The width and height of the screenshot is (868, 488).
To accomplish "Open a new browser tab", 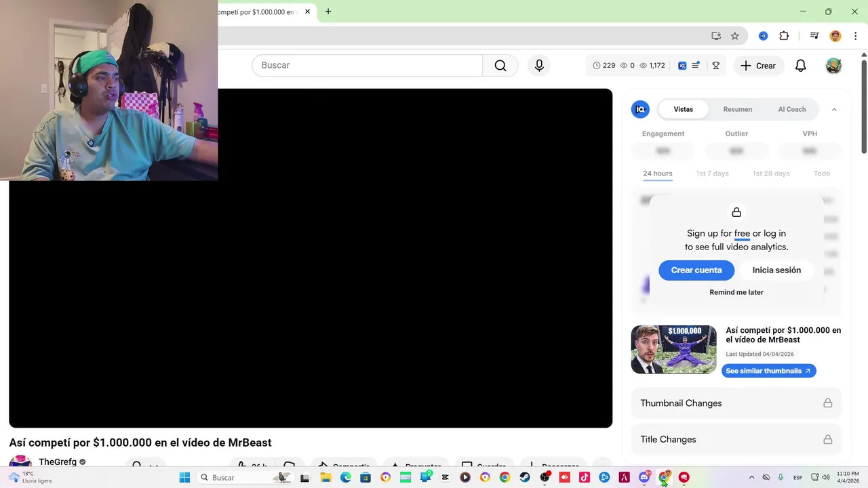I will click(x=328, y=12).
